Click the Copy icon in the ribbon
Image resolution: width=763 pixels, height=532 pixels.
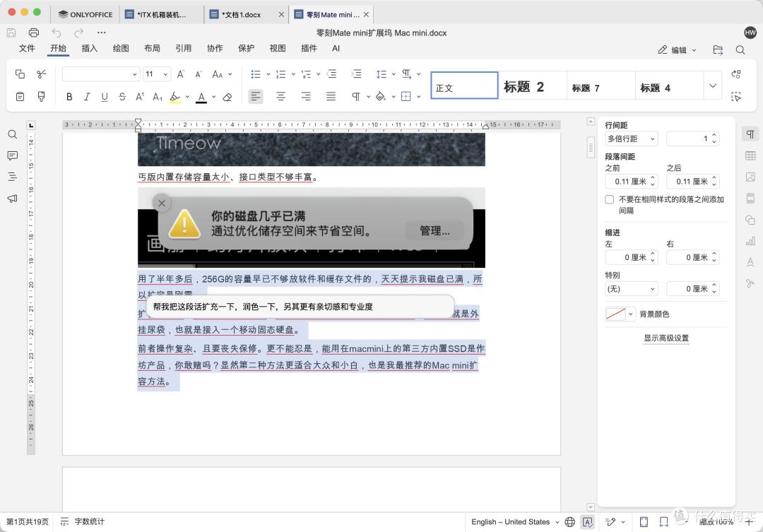pyautogui.click(x=20, y=74)
